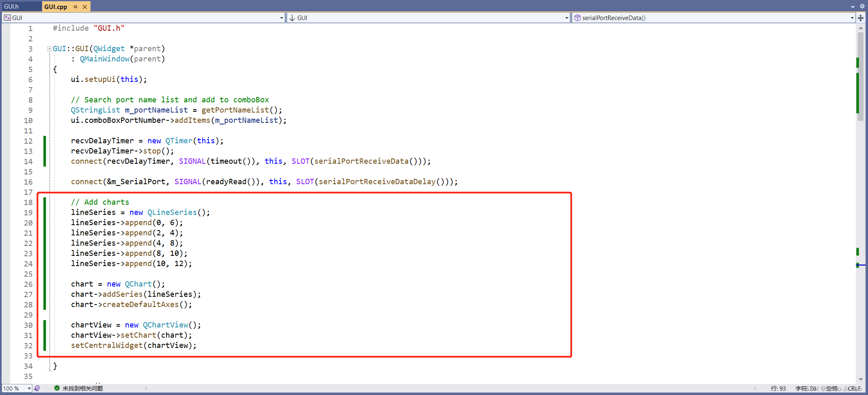Click setCentralWidget(chartView) on line 32
Screen dimensions: 868x395
tap(131, 345)
